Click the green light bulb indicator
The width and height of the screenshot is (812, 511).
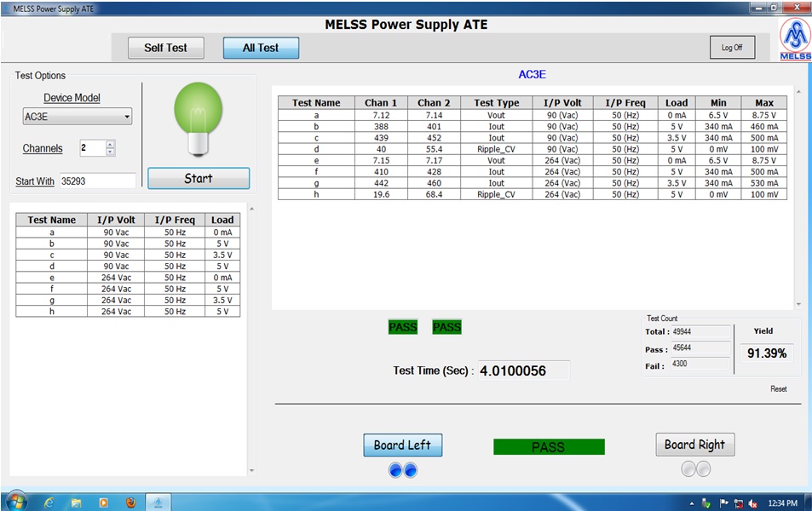(x=199, y=119)
